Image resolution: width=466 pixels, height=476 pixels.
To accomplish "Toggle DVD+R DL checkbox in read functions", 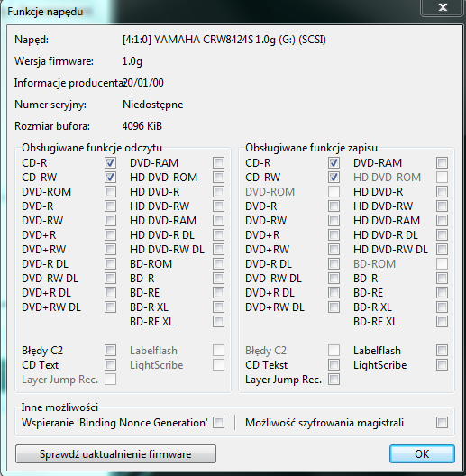I will (x=110, y=292).
